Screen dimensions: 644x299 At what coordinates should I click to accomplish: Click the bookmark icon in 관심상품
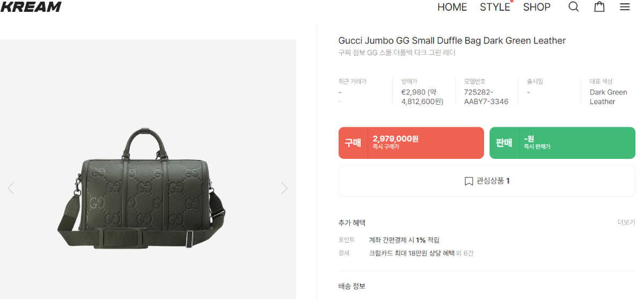[x=469, y=181]
